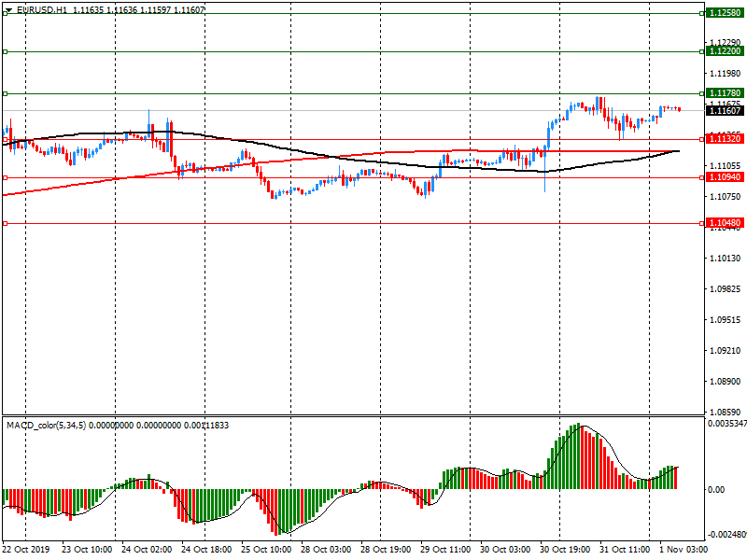
Task: Click the 1.12580 green price level tag
Action: coord(725,13)
